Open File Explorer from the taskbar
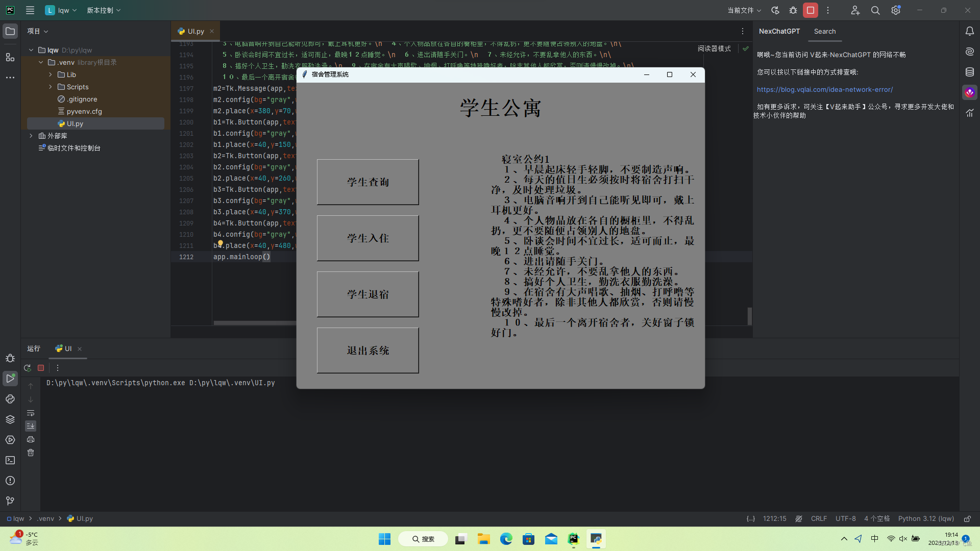980x551 pixels. (483, 539)
